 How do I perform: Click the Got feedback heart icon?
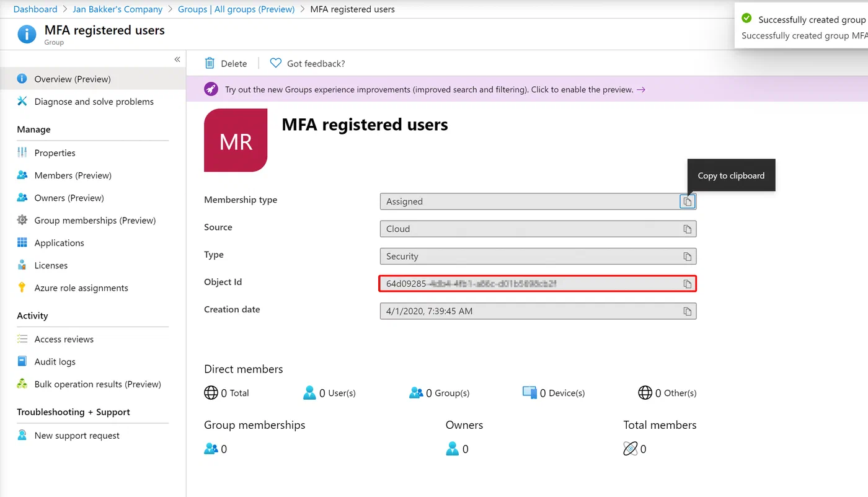(276, 63)
